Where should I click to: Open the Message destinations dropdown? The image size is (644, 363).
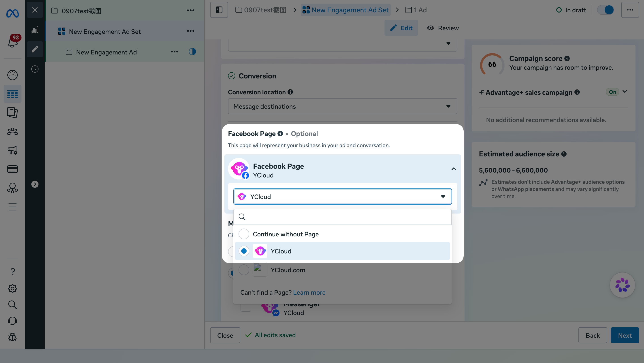(343, 106)
